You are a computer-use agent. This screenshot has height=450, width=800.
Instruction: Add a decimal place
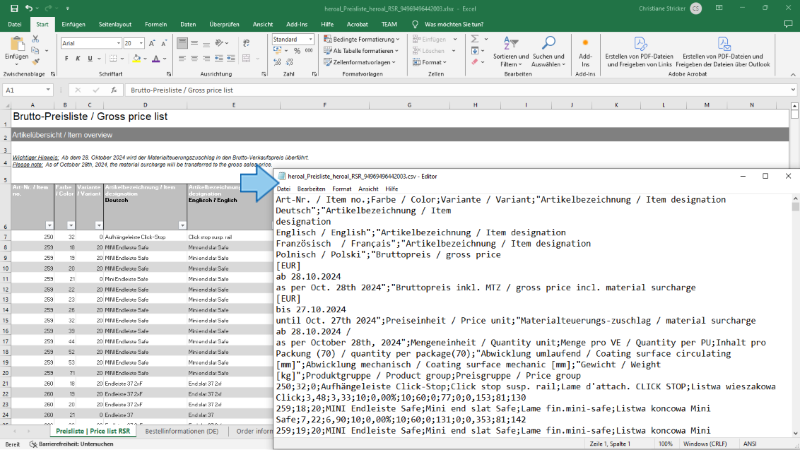tap(278, 62)
